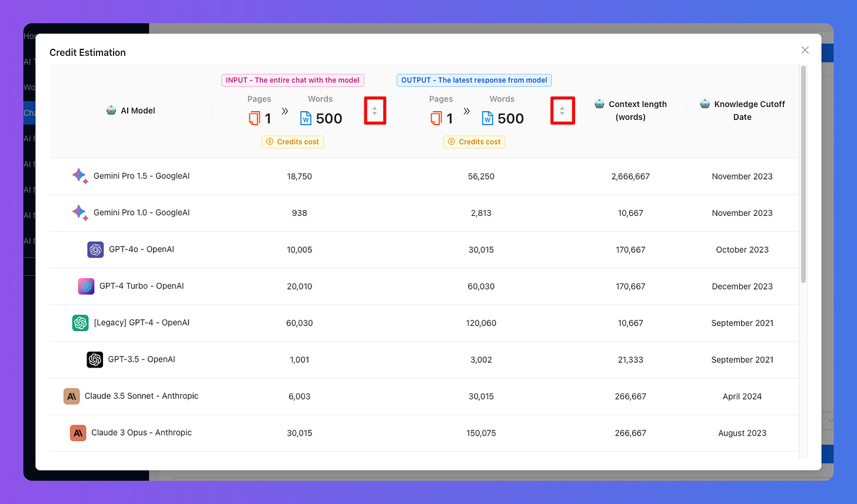
Task: Click the 2,666,667 context length cell
Action: pyautogui.click(x=630, y=176)
